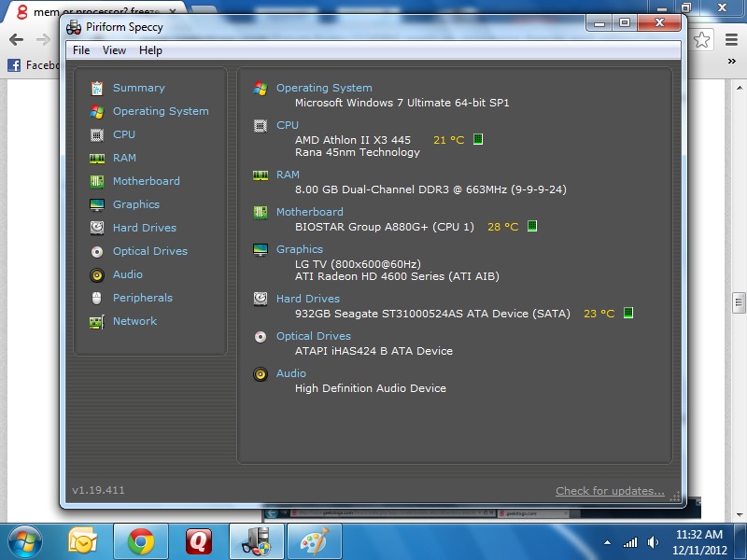This screenshot has height=560, width=747.
Task: Select Operating System in the sidebar
Action: click(x=161, y=111)
